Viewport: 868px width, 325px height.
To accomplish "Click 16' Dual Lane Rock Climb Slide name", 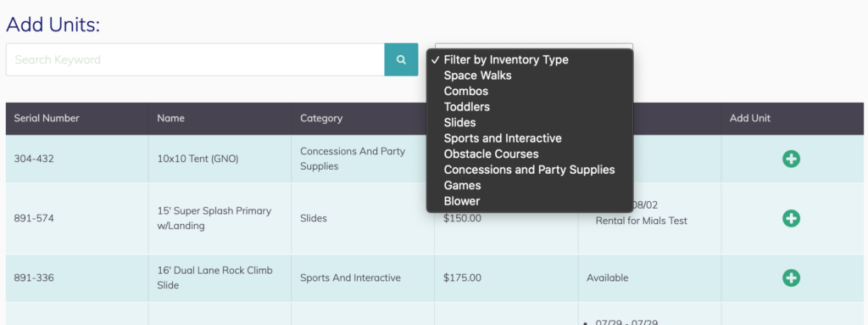I will point(214,277).
